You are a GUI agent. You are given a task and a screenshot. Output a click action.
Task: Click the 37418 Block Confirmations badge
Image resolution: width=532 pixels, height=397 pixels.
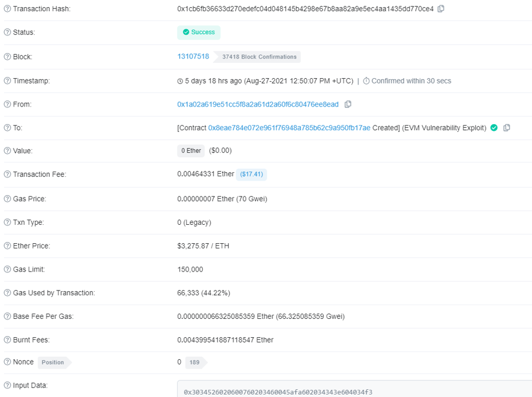click(259, 57)
